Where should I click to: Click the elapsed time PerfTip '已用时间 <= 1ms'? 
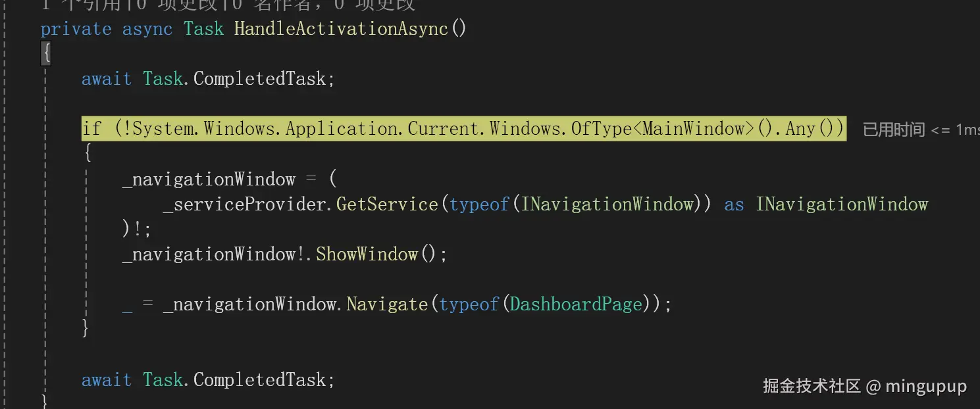(921, 130)
